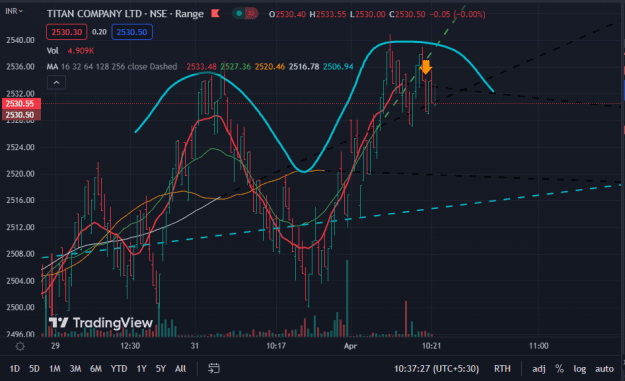Select the 5D time range
Image resolution: width=625 pixels, height=381 pixels.
(x=34, y=369)
